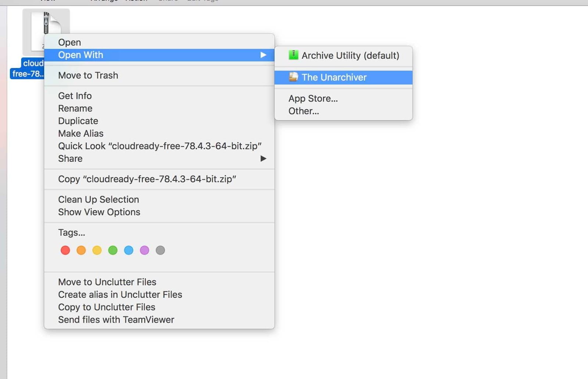Open the Arrange menu in the Finder toolbar

104,1
